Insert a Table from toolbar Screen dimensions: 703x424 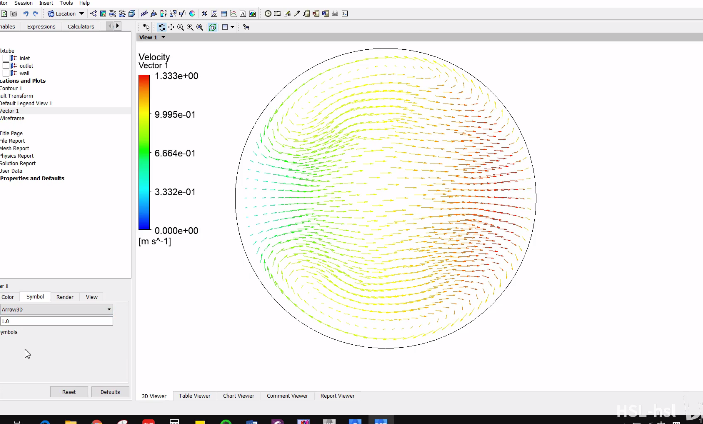224,13
